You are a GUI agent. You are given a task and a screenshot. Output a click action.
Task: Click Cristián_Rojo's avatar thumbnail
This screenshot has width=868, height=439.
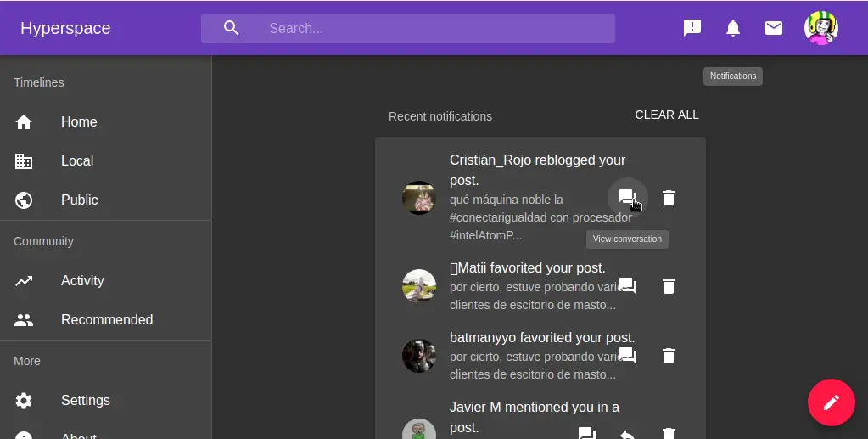pyautogui.click(x=418, y=198)
